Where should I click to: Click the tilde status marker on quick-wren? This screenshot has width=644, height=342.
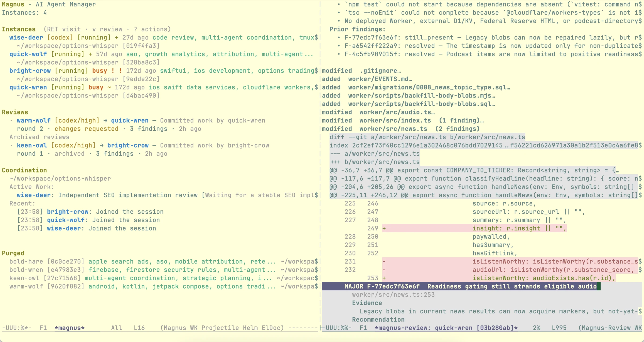(x=109, y=88)
